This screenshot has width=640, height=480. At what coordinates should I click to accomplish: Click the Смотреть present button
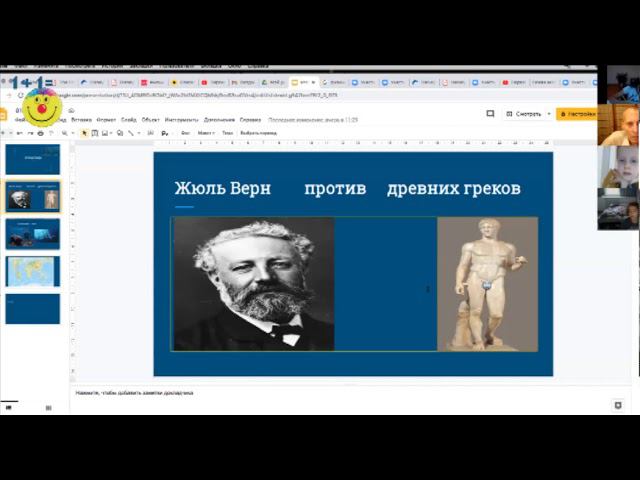524,114
